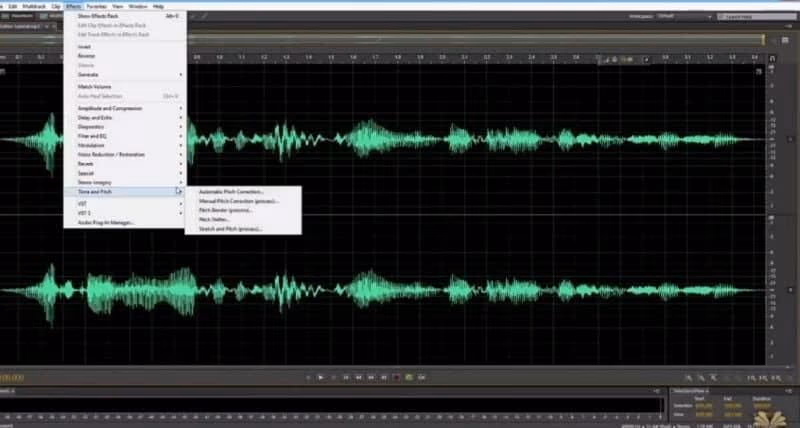The height and width of the screenshot is (428, 800).
Task: Click the Stop button in transport
Action: pyautogui.click(x=308, y=377)
